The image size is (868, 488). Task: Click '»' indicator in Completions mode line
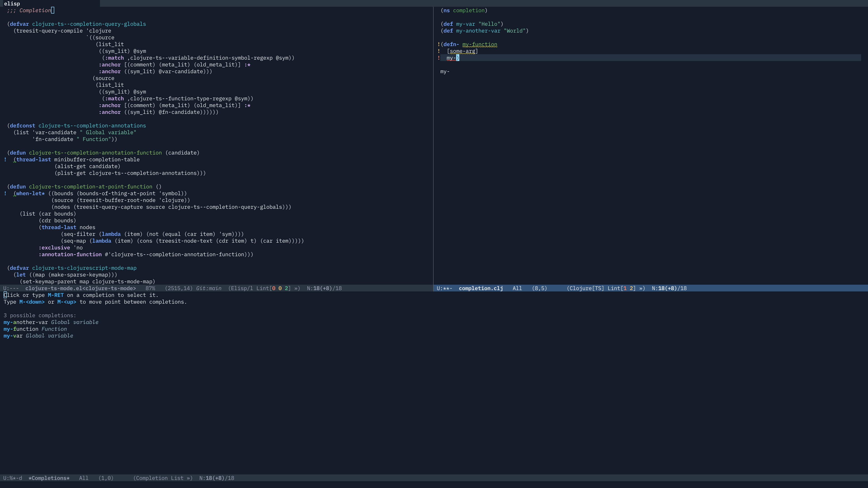[x=188, y=478]
